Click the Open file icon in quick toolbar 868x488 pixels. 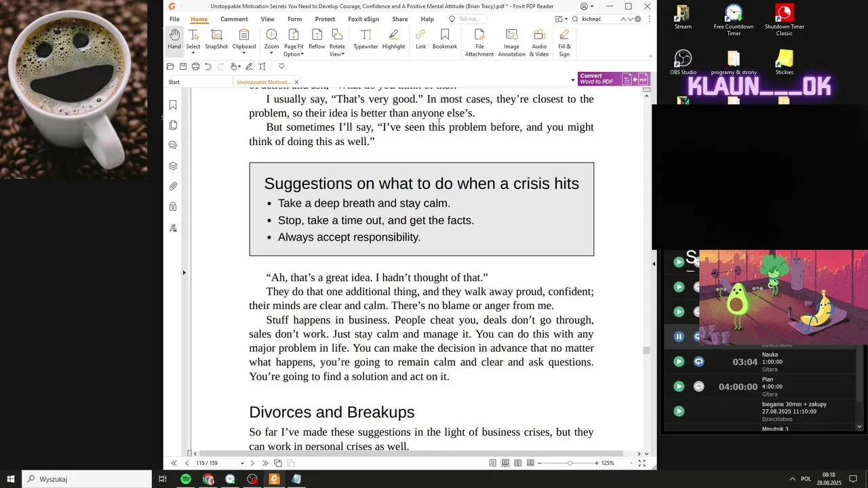pyautogui.click(x=170, y=66)
